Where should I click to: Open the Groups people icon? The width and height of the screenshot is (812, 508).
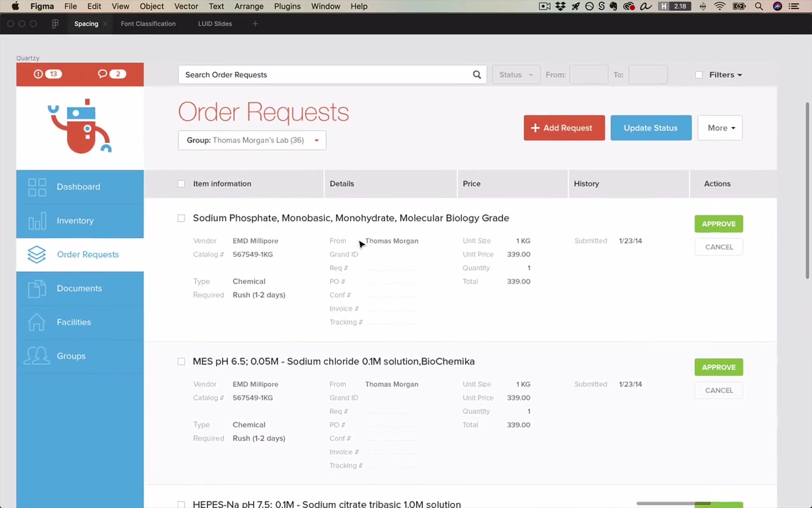pyautogui.click(x=37, y=356)
